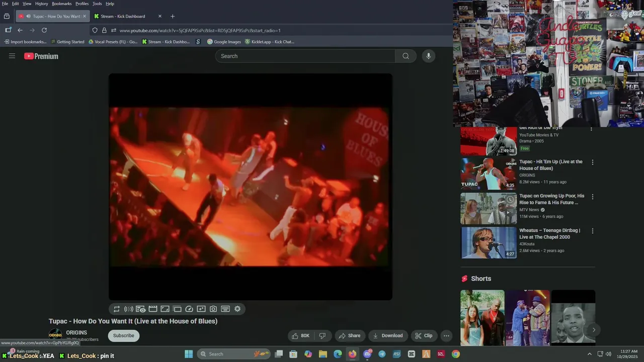The width and height of the screenshot is (644, 362).
Task: Open Wheatus Teenage Dirtbag thumbnail
Action: [x=489, y=242]
